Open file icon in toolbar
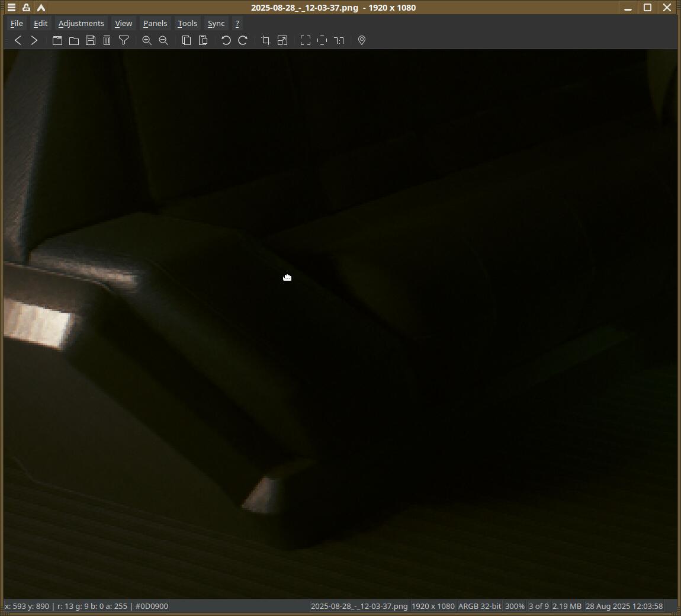 pos(57,40)
